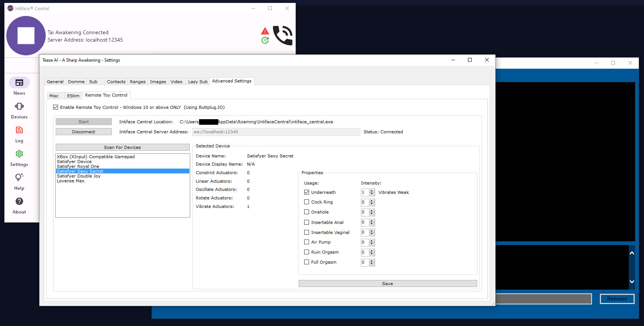Open News in Intiface Central sidebar
644x326 pixels.
click(19, 87)
